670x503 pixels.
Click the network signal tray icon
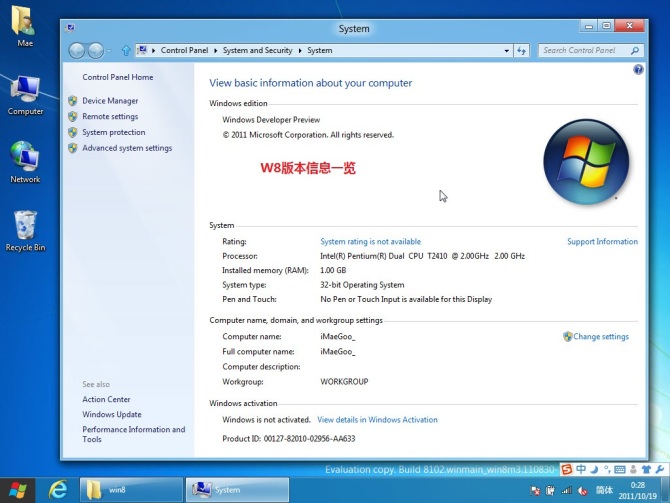tap(567, 491)
